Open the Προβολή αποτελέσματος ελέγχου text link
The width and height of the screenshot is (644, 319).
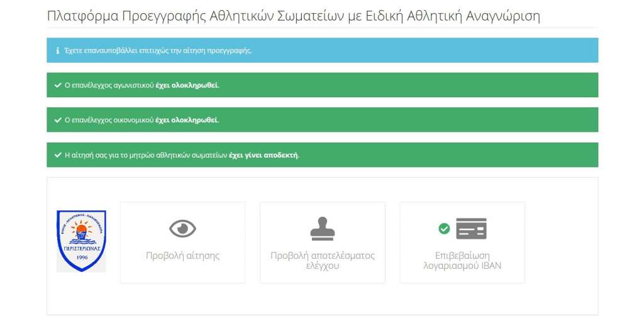coord(323,261)
